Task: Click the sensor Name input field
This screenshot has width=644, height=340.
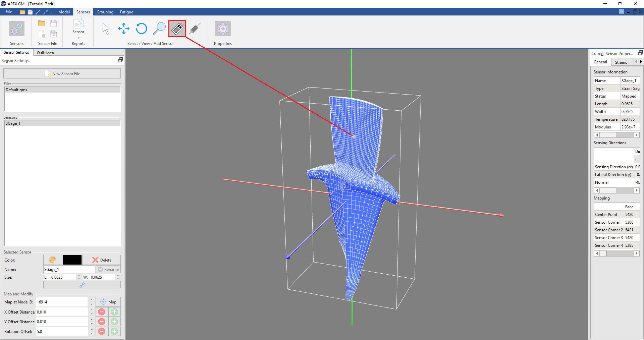Action: (x=69, y=269)
